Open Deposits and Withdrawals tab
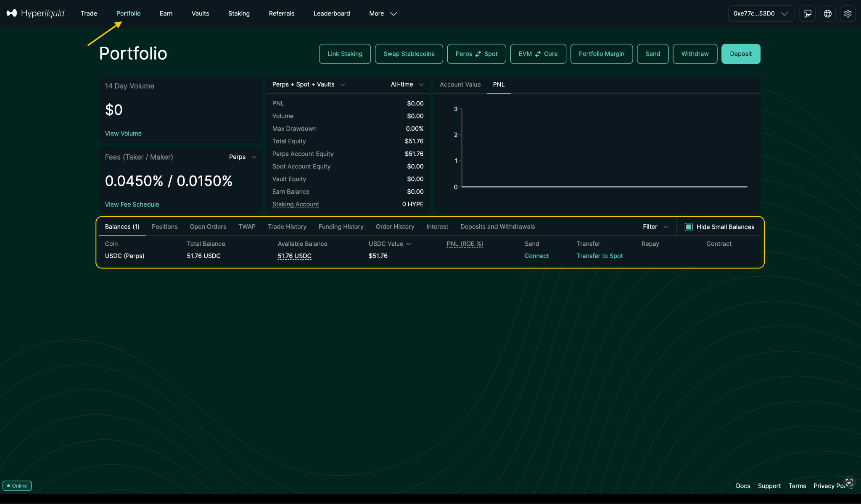The height and width of the screenshot is (504, 861). click(497, 227)
